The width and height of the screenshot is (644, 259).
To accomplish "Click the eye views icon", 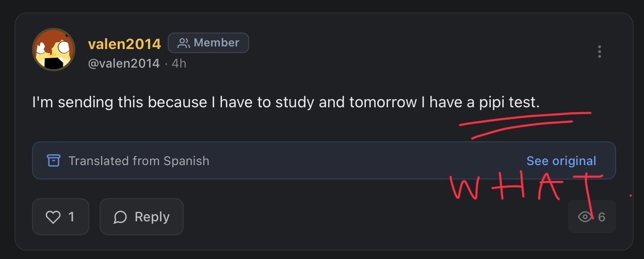I will tap(585, 217).
